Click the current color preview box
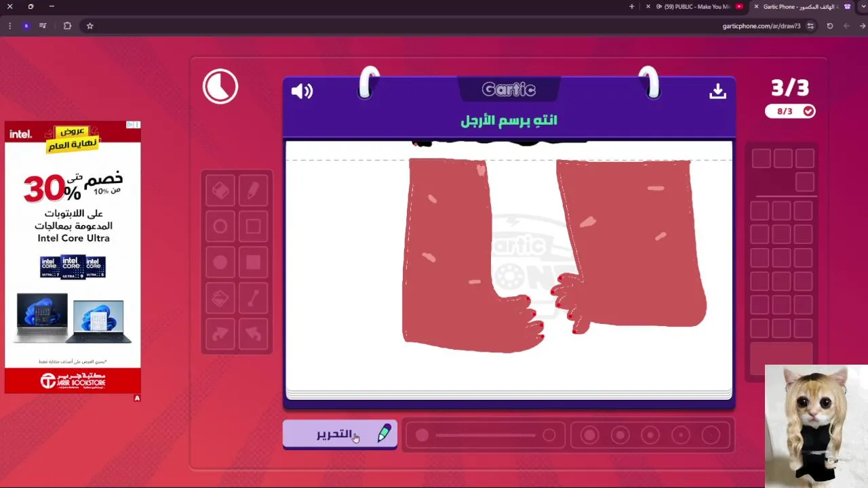 coord(781,359)
